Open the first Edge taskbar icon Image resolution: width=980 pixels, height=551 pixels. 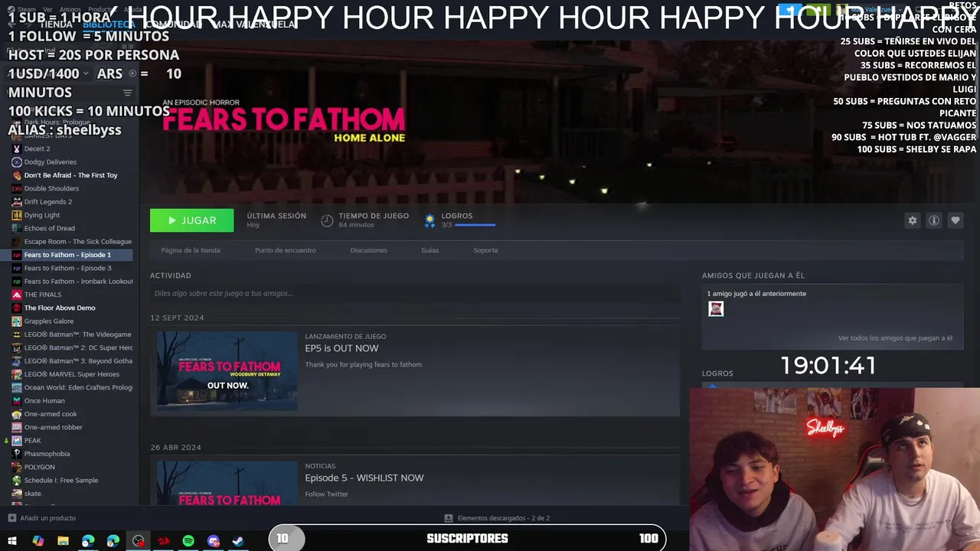[x=88, y=541]
